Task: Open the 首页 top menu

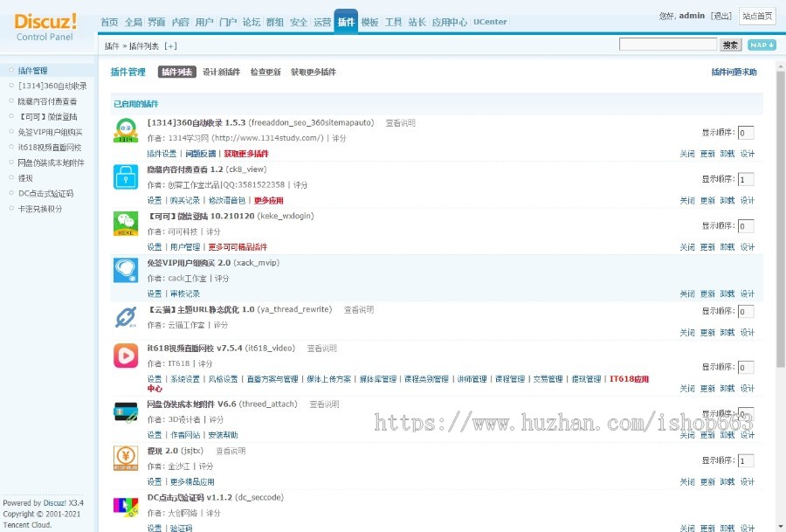Action: click(x=109, y=22)
